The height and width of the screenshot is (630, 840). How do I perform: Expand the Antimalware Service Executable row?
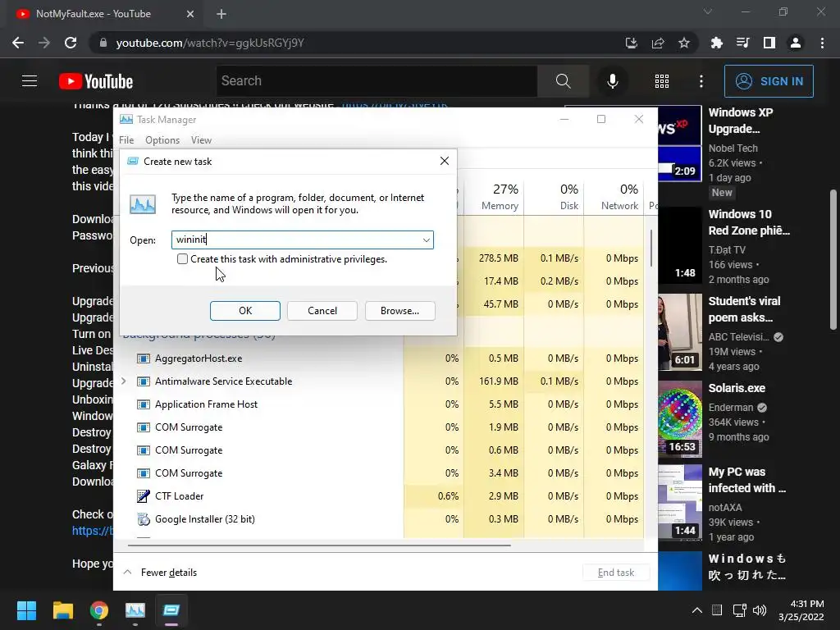coord(124,381)
